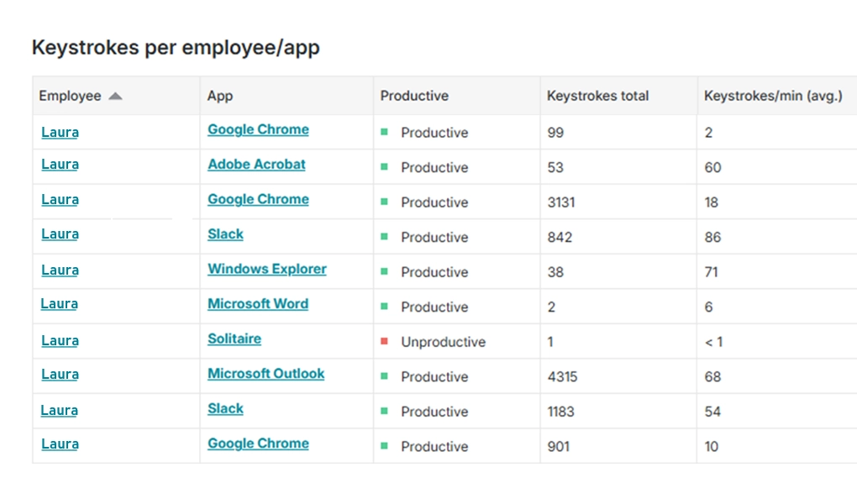Open Laura link in the 99 keystrokes row
Viewport: 857px width, 504px height.
point(60,132)
